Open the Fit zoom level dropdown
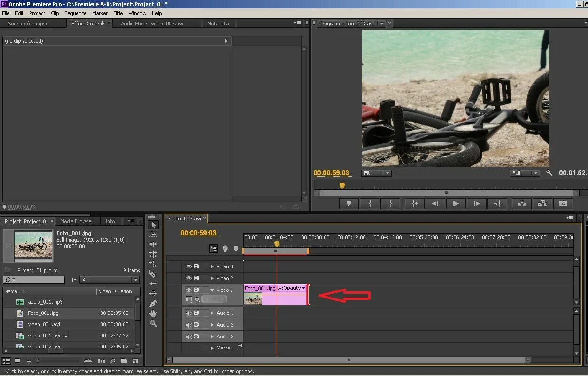The height and width of the screenshot is (376, 588). 376,173
